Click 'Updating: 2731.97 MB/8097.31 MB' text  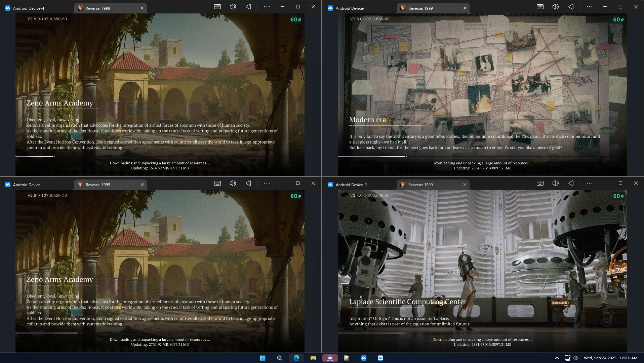[160, 345]
